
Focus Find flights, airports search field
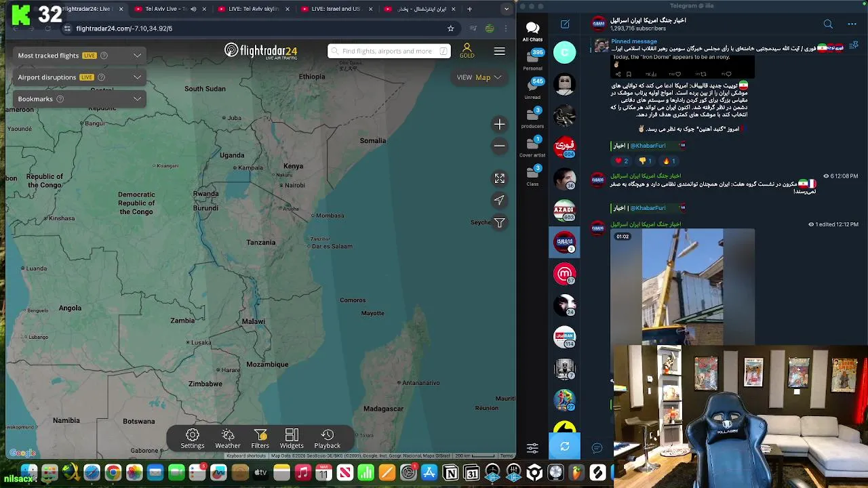point(389,51)
